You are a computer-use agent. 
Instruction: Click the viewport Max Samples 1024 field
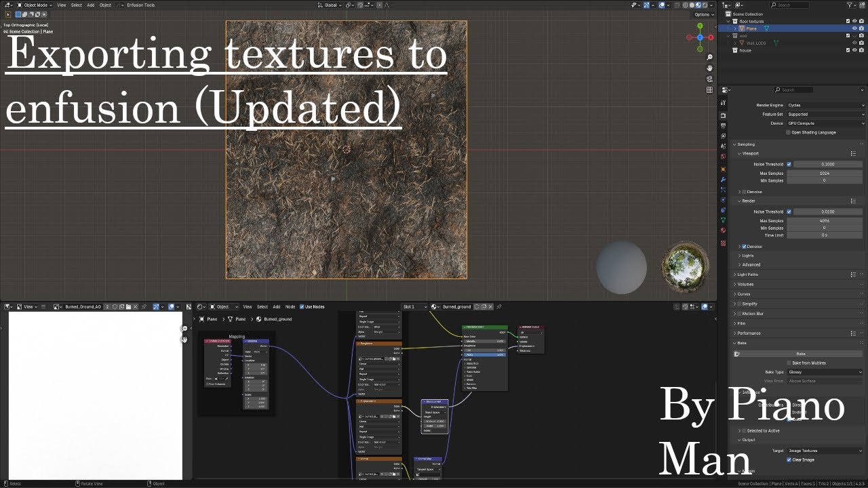(825, 174)
